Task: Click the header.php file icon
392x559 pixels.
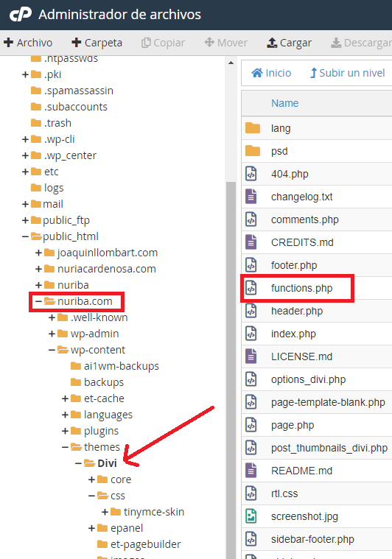Action: (x=251, y=311)
